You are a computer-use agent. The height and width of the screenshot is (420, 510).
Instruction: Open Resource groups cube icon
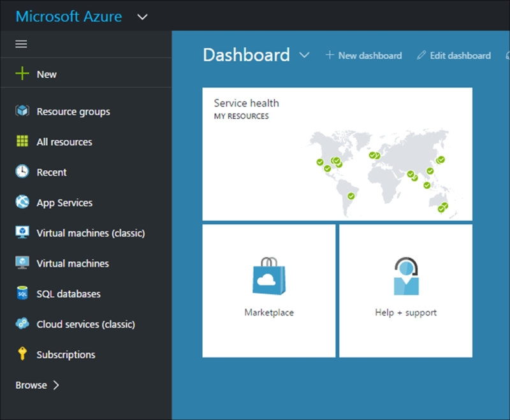point(22,111)
